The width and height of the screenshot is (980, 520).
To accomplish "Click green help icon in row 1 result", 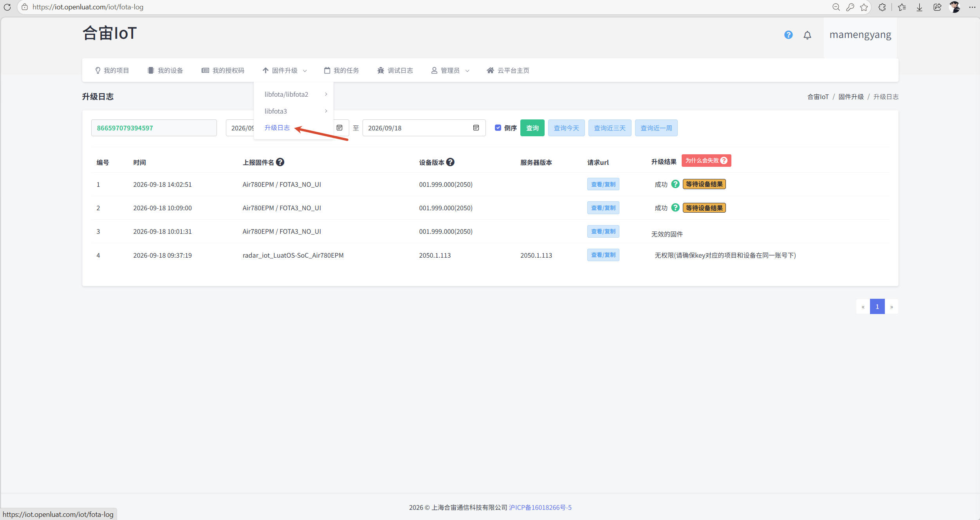I will 675,184.
